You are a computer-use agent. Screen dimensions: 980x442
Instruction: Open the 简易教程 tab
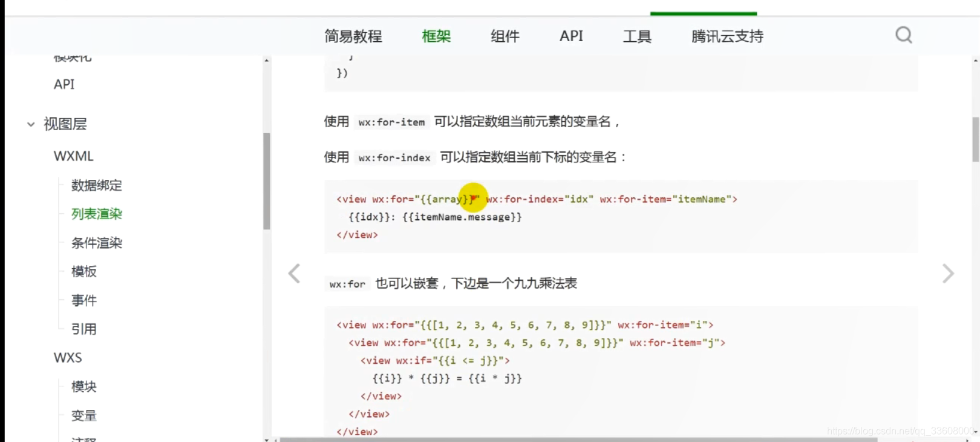coord(353,36)
